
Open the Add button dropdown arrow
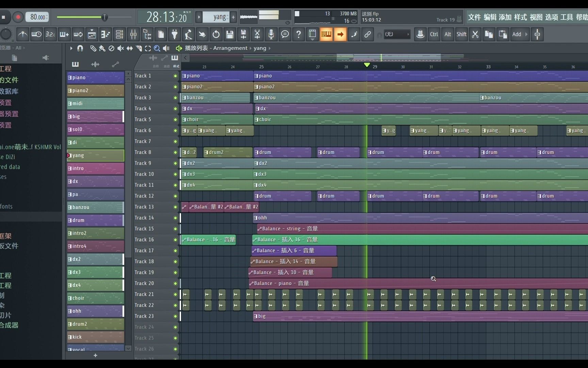pyautogui.click(x=526, y=34)
